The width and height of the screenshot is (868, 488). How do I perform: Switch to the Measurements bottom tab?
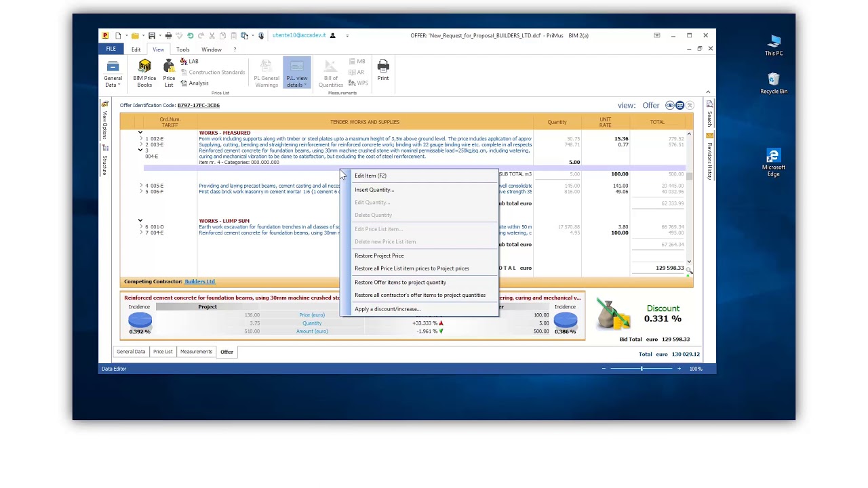coord(196,352)
